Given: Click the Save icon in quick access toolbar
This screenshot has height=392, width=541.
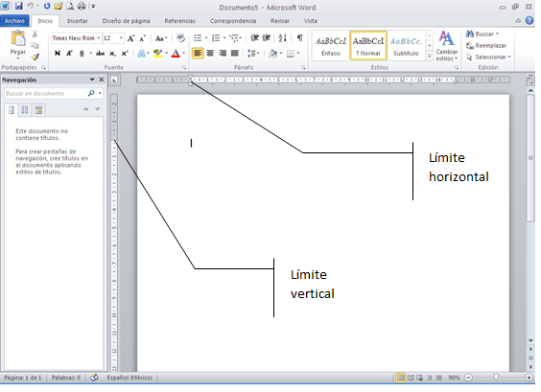Looking at the screenshot, I should pos(18,6).
